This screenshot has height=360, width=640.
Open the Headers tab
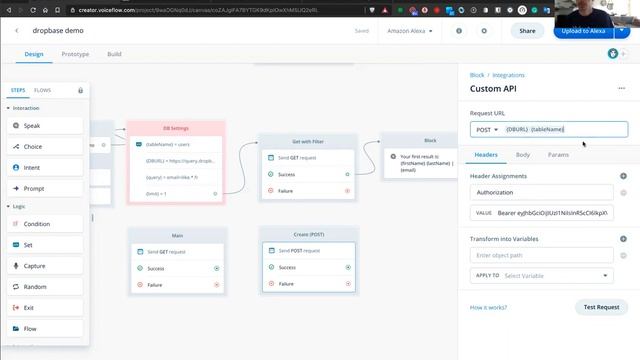[486, 155]
